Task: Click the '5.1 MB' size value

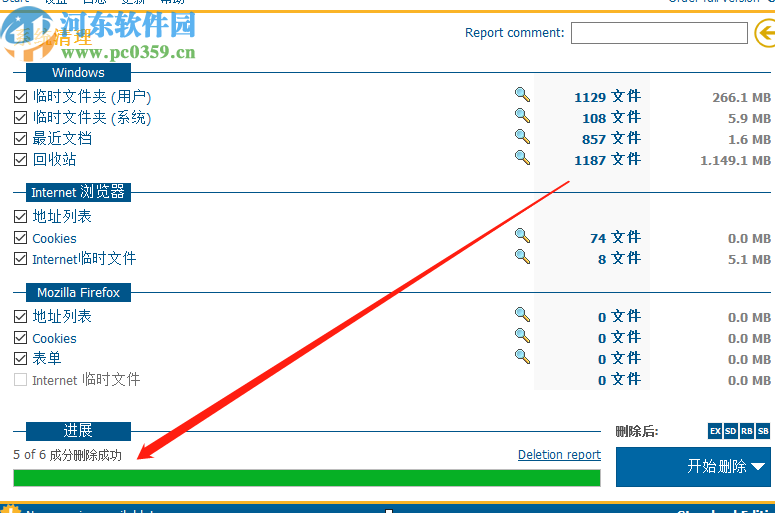Action: (749, 259)
